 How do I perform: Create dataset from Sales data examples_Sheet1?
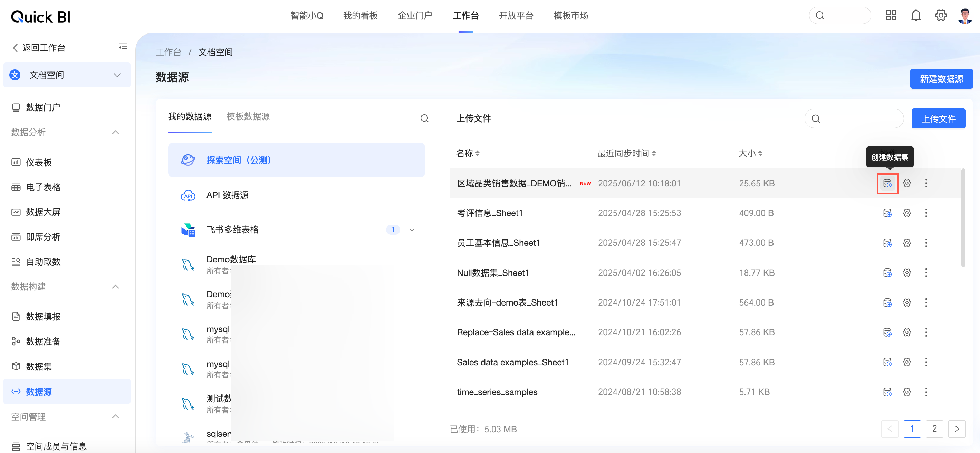(887, 362)
